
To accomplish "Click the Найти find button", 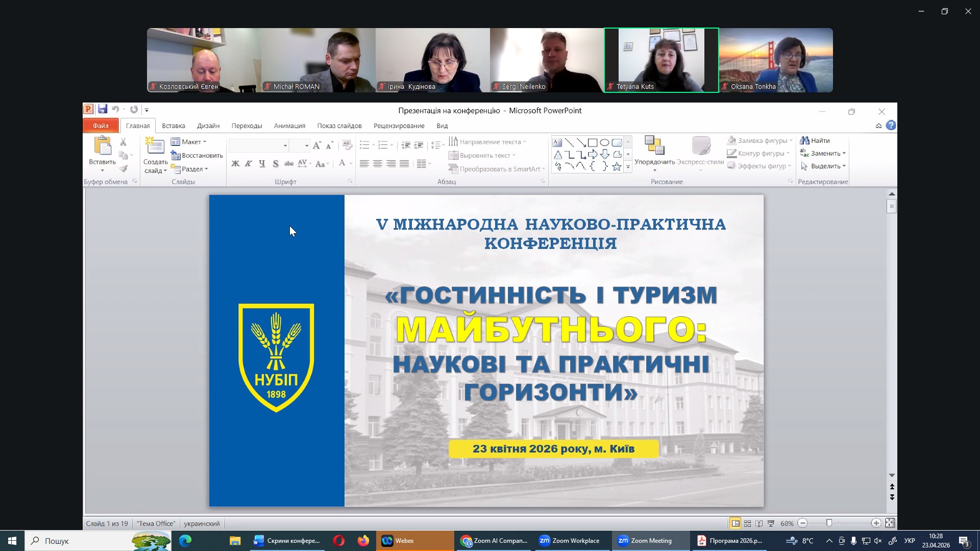I will 815,141.
